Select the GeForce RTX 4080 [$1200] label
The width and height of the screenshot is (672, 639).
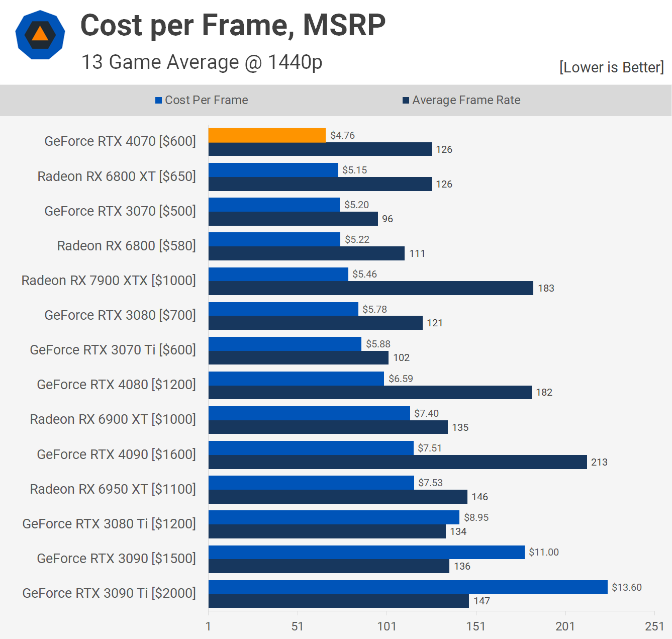point(116,385)
